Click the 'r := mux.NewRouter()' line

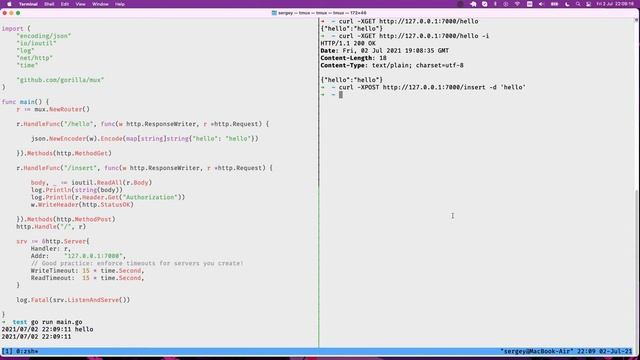click(x=53, y=109)
